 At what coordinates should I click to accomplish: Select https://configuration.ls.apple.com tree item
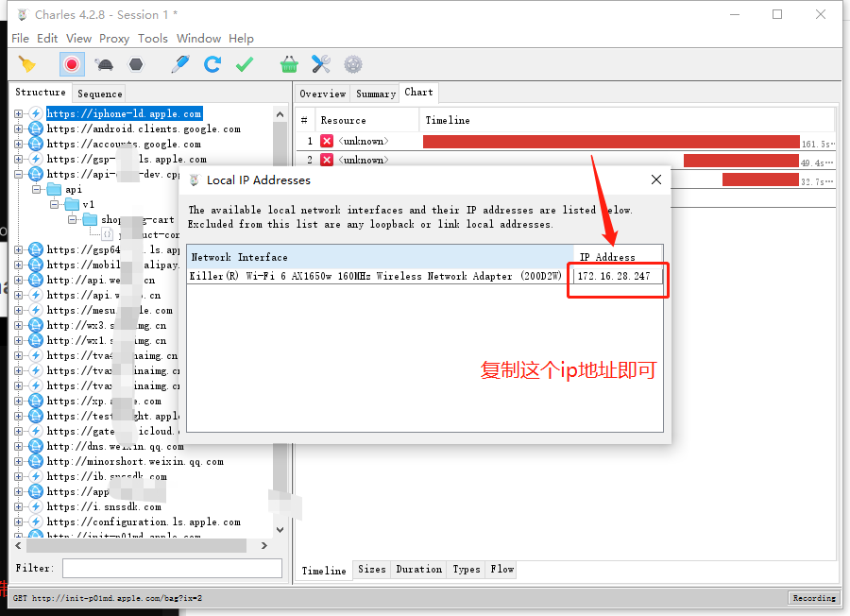(144, 522)
